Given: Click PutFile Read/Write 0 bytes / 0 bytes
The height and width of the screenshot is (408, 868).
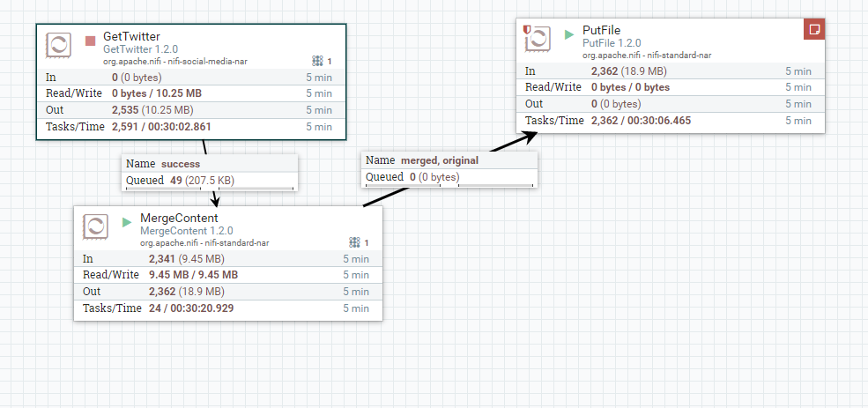Looking at the screenshot, I should tap(631, 87).
